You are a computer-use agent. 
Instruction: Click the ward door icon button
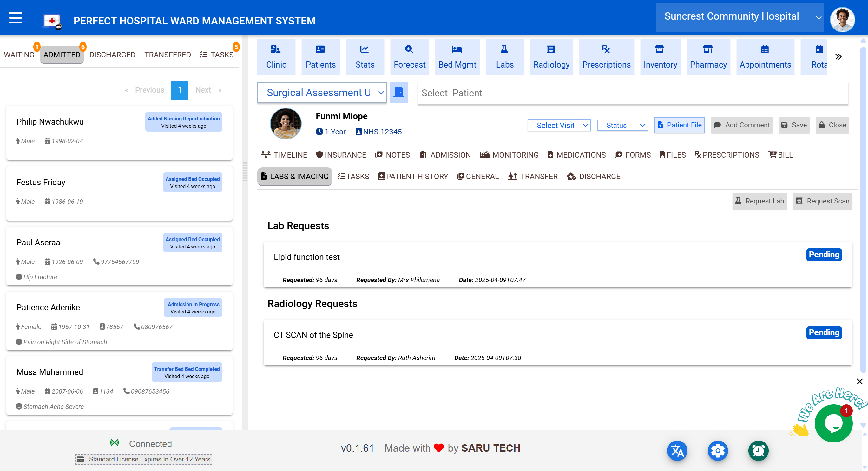[x=398, y=93]
